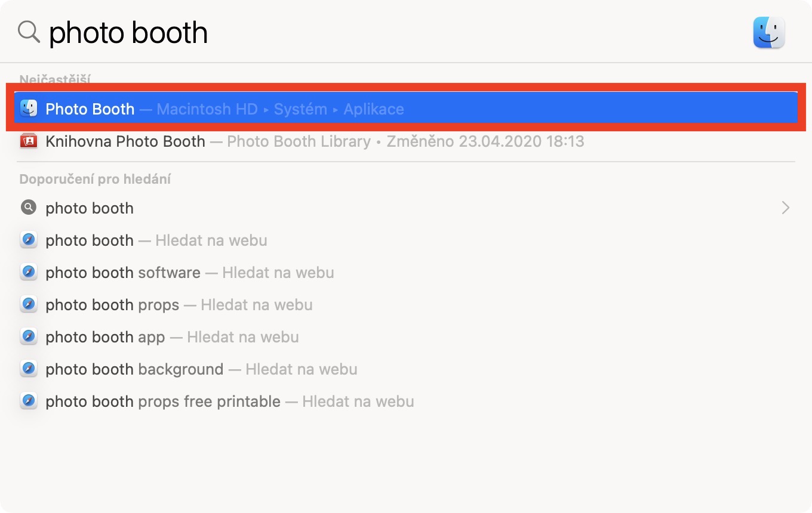Click the magnifying glass search icon

click(x=29, y=32)
